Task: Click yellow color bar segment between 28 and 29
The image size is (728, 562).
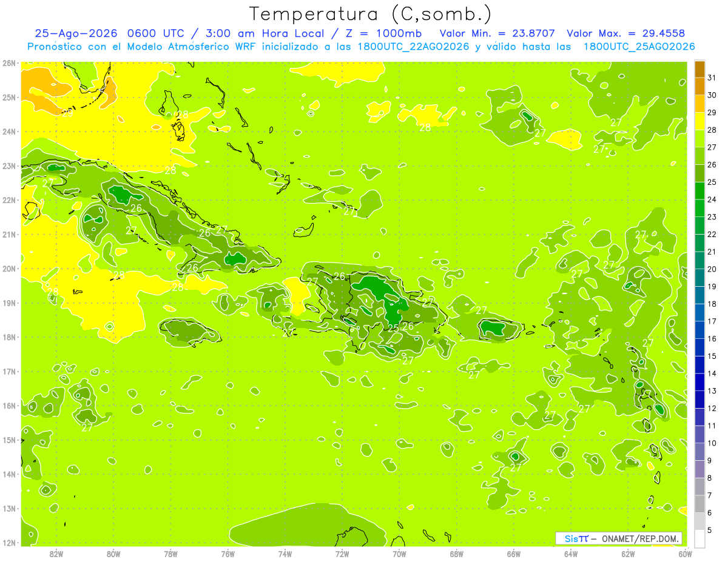Action: pos(699,121)
